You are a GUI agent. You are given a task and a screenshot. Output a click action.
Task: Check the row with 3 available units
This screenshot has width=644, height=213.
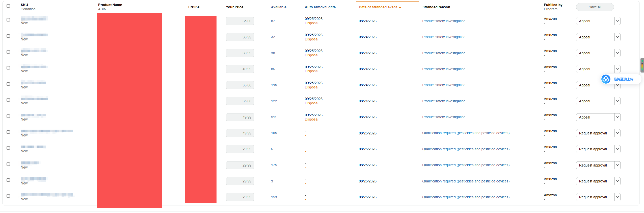8,180
